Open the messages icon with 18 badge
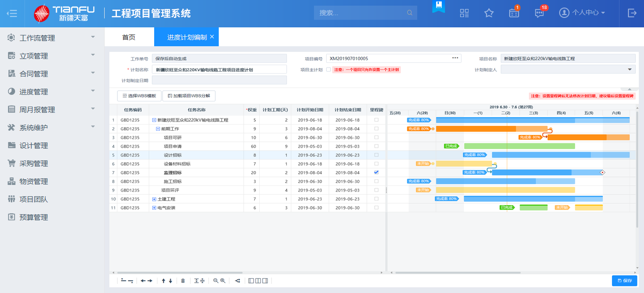Viewport: 644px width, 293px height. point(539,13)
